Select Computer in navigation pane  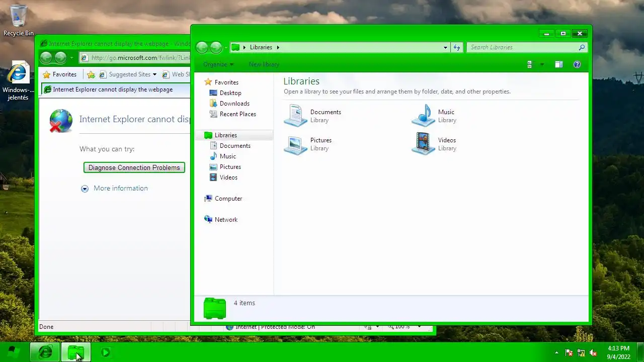[228, 199]
